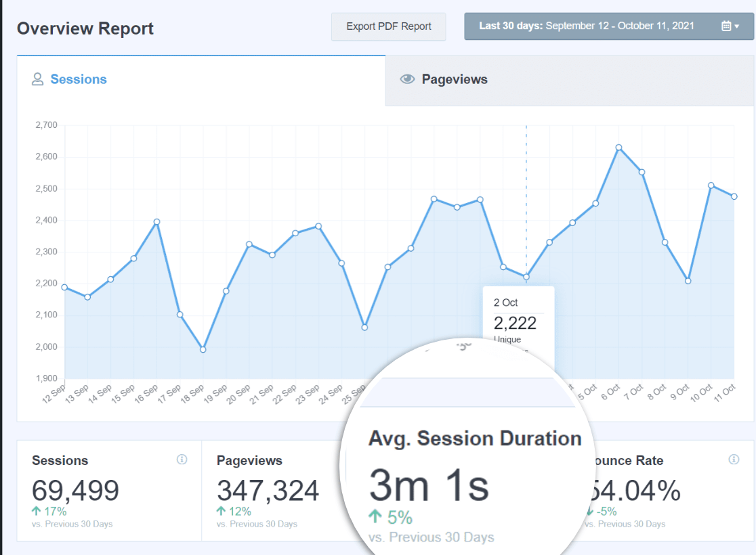
Task: Click info icon on Bounce Rate card
Action: [x=734, y=460]
